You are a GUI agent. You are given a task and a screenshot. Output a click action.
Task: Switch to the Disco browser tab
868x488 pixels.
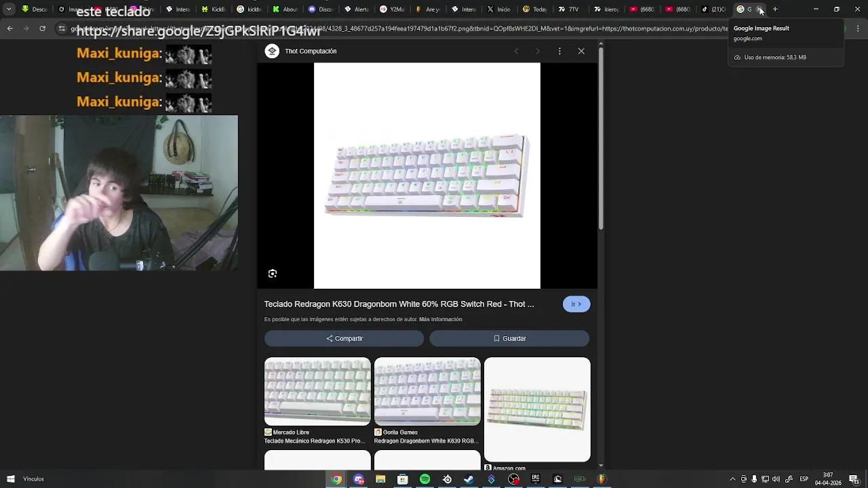(320, 9)
